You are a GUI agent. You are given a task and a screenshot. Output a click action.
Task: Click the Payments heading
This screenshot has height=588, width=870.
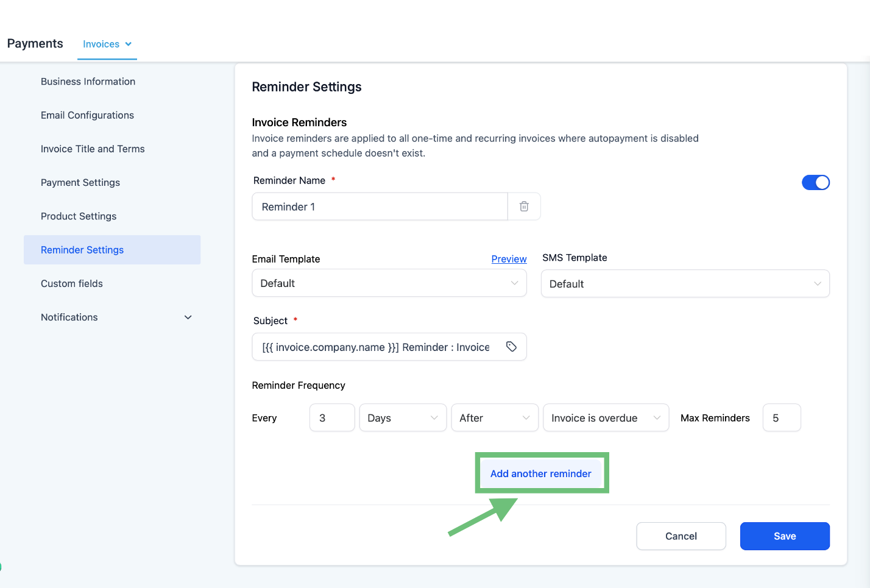tap(35, 43)
